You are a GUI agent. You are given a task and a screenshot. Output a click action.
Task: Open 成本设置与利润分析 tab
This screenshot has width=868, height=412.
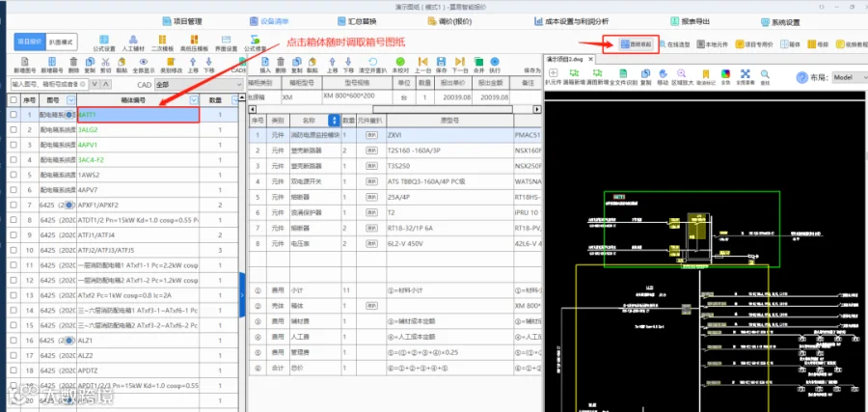coord(571,21)
